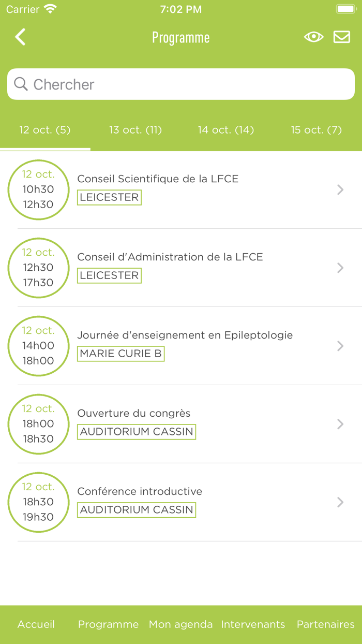Toggle the active 14 oct. (14) date filter
The image size is (362, 644).
(x=226, y=130)
